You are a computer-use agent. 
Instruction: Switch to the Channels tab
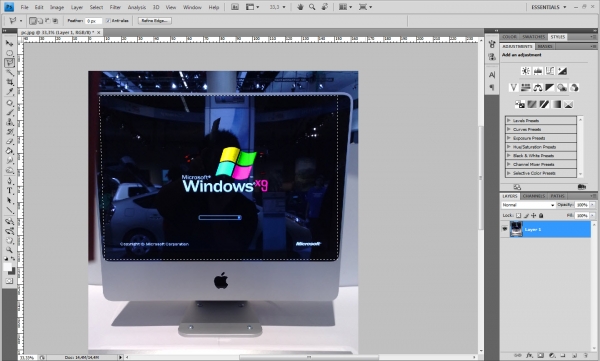[533, 196]
